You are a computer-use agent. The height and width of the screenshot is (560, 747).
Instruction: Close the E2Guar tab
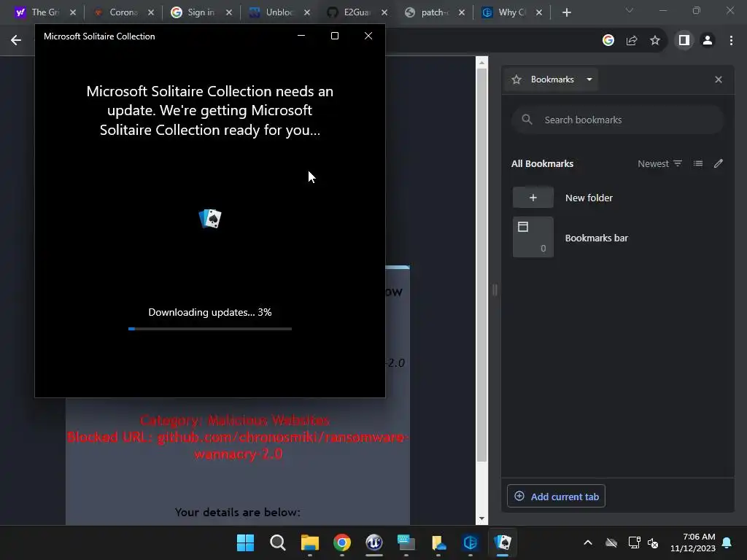384,12
